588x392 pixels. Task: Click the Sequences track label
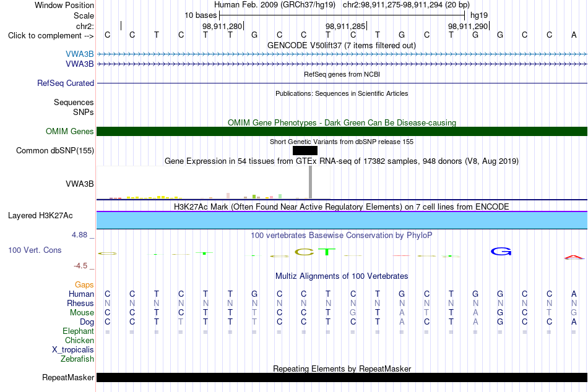click(x=74, y=102)
